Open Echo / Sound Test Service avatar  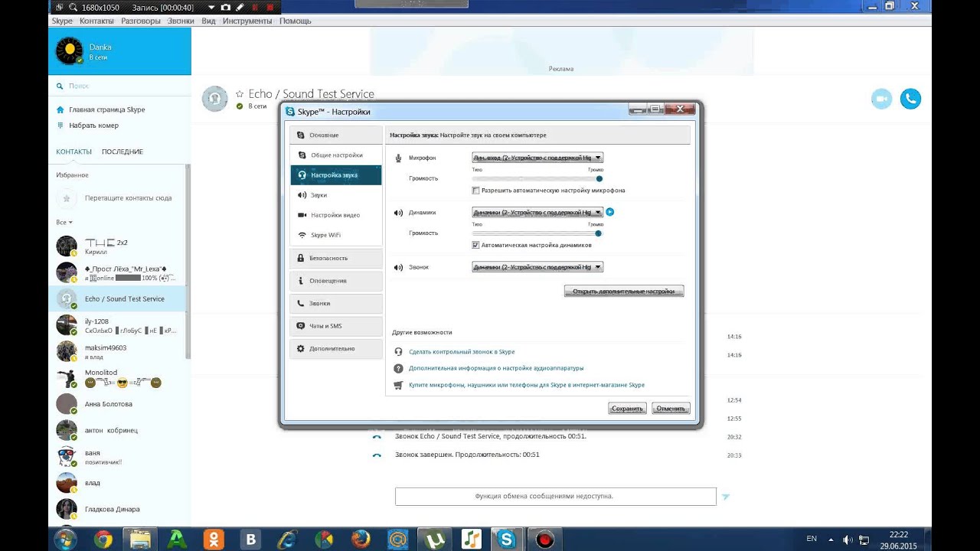pyautogui.click(x=215, y=99)
